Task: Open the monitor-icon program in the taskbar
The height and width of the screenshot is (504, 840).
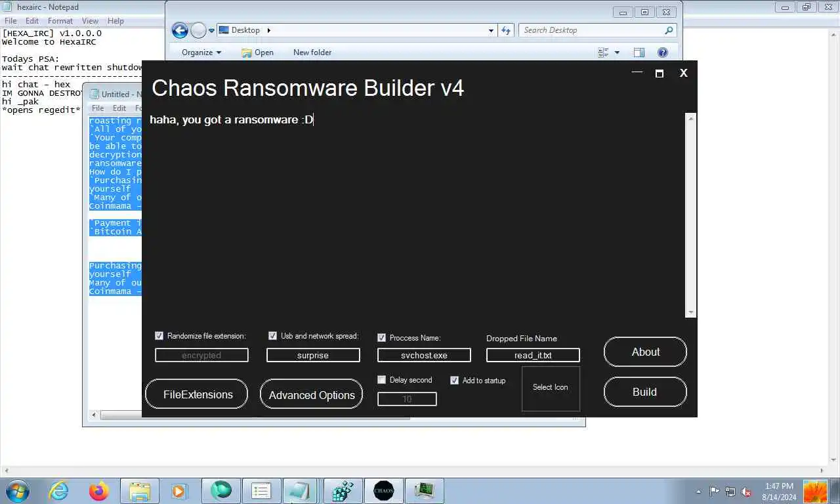Action: (424, 490)
